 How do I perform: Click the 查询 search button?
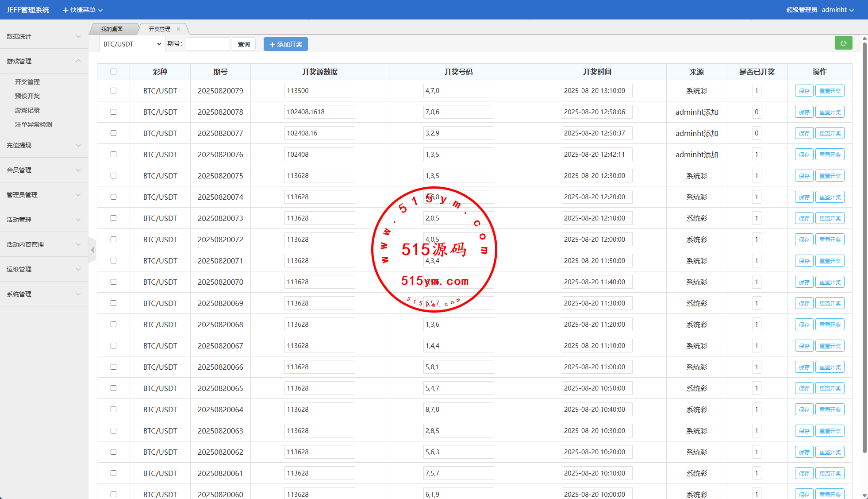point(244,44)
